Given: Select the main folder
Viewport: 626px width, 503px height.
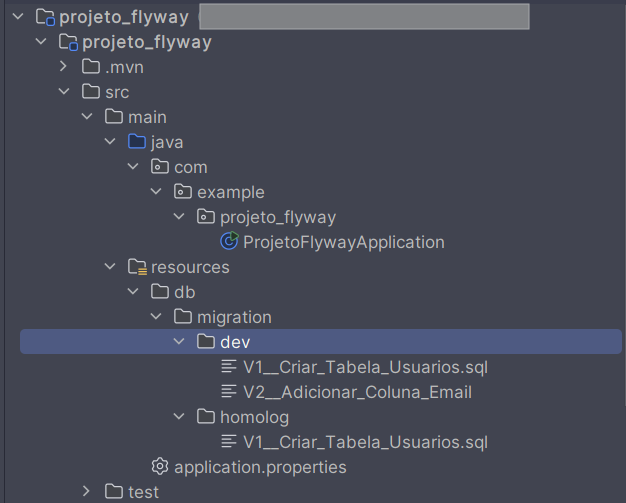Looking at the screenshot, I should 147,117.
